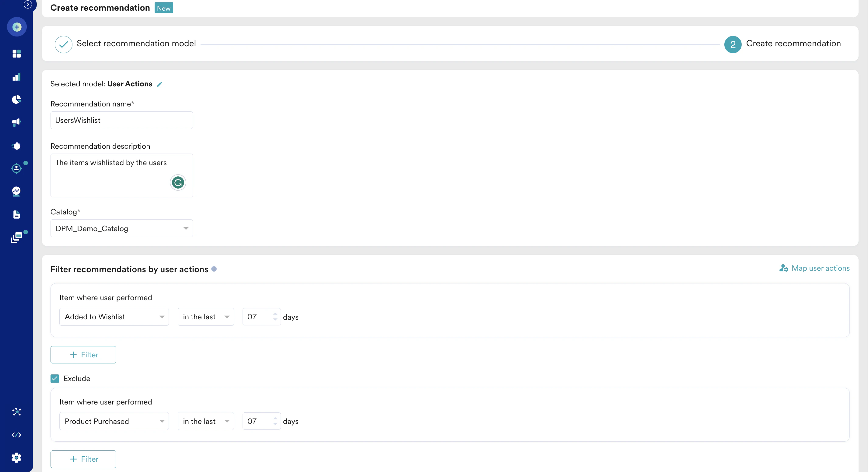Add a Filter below the wishlist condition
The height and width of the screenshot is (472, 868).
click(x=83, y=355)
